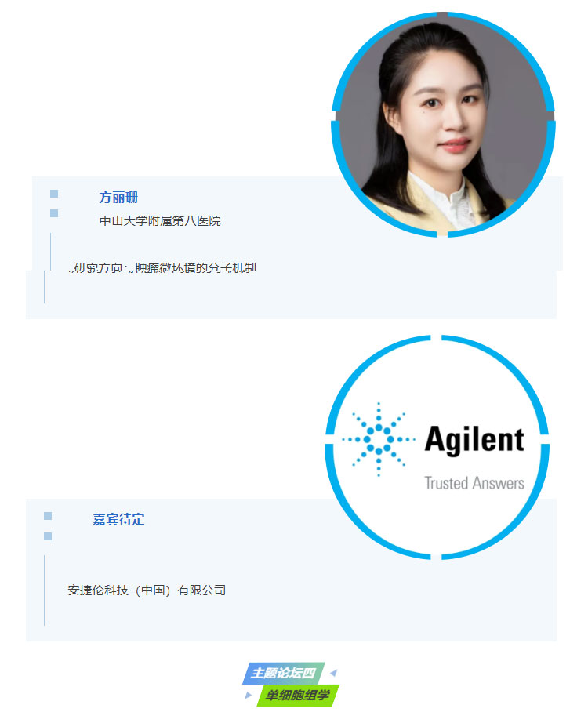This screenshot has height=723, width=588.
Task: Click the left-pointing triangle beside 主题论坛四
Action: pos(333,673)
